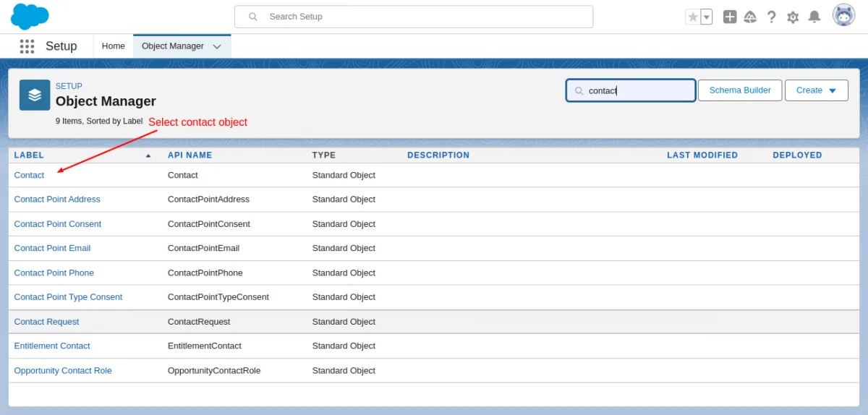Image resolution: width=868 pixels, height=415 pixels.
Task: Click API name 'ContactPointTypeConsent'
Action: pyautogui.click(x=218, y=296)
